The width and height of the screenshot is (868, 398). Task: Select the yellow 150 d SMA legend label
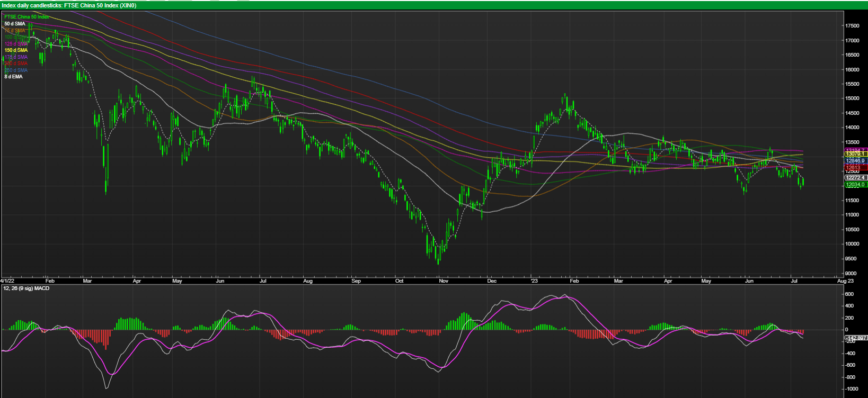click(x=16, y=50)
